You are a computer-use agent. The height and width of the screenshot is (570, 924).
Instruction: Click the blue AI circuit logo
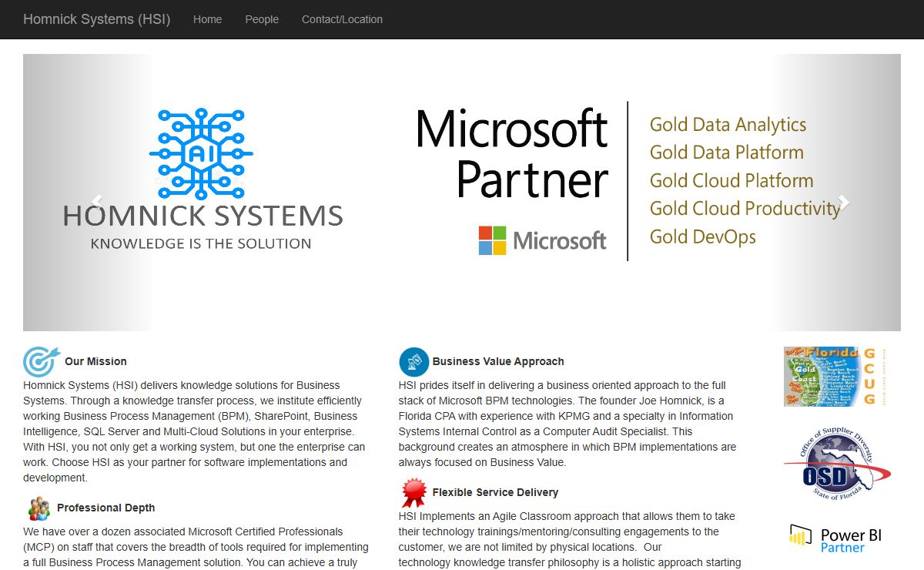(202, 154)
